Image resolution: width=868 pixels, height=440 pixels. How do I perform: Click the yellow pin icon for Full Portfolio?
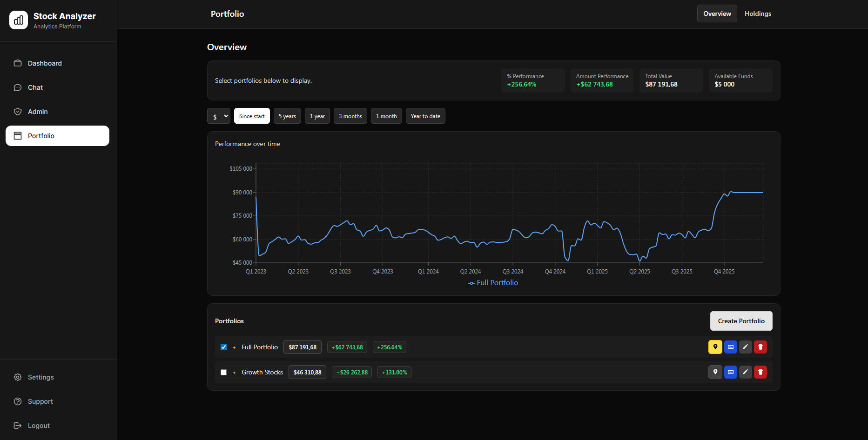[x=715, y=347]
